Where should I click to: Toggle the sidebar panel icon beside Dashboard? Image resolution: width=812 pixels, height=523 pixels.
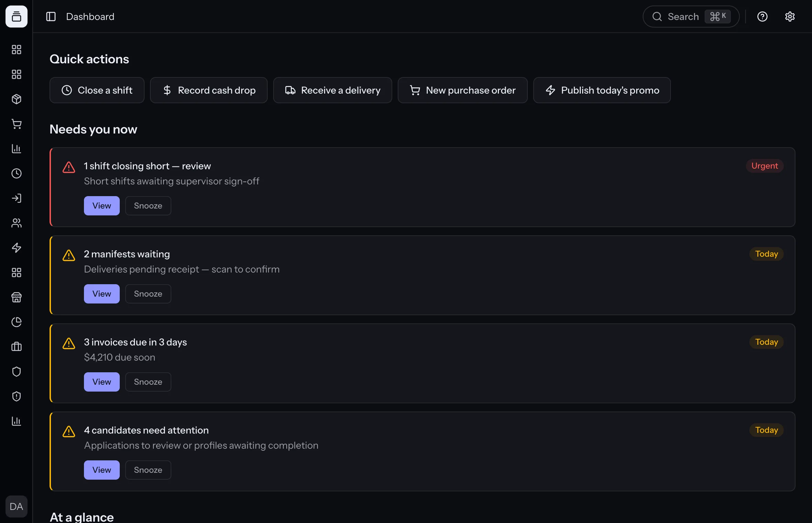[51, 17]
